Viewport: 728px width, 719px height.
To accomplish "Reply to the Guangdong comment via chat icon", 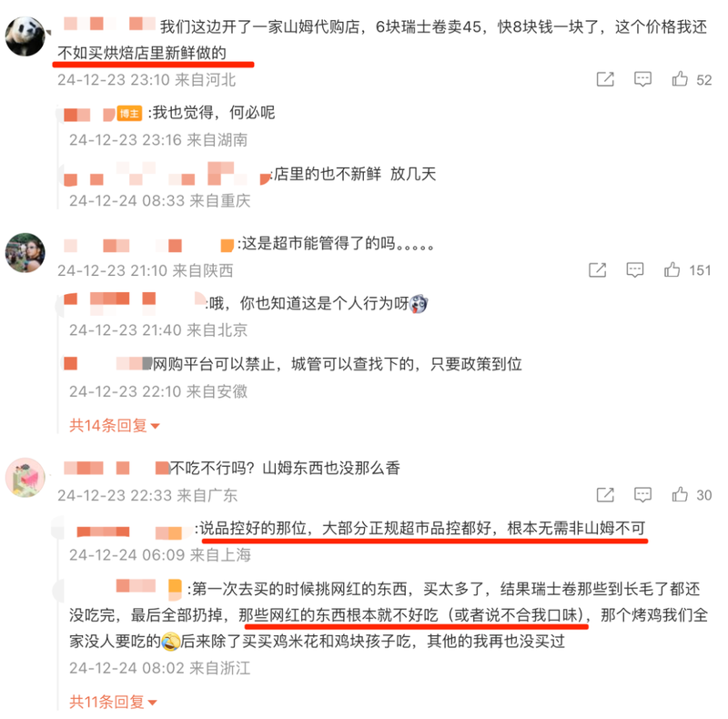I will [x=642, y=495].
